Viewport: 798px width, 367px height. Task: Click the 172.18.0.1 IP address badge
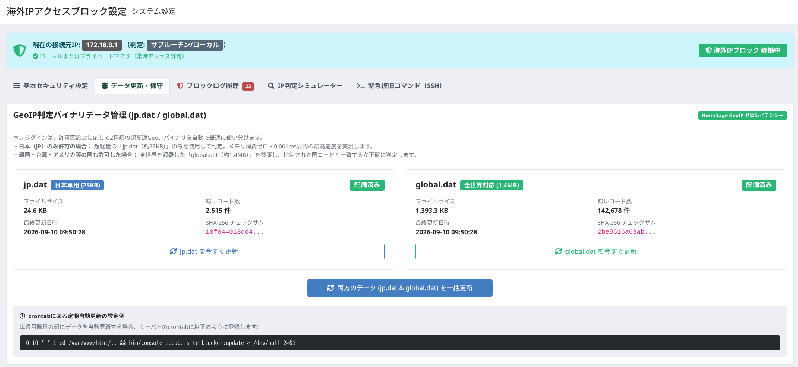click(x=102, y=45)
